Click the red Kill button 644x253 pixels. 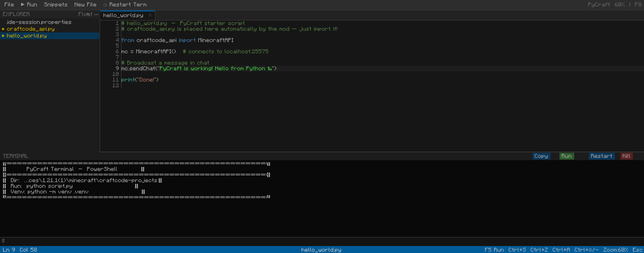(626, 156)
